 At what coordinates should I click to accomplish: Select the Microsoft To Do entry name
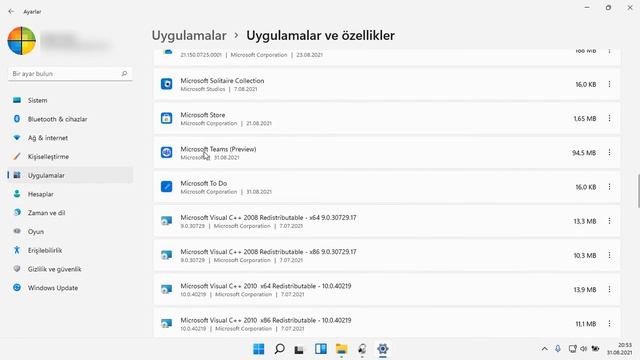point(204,183)
